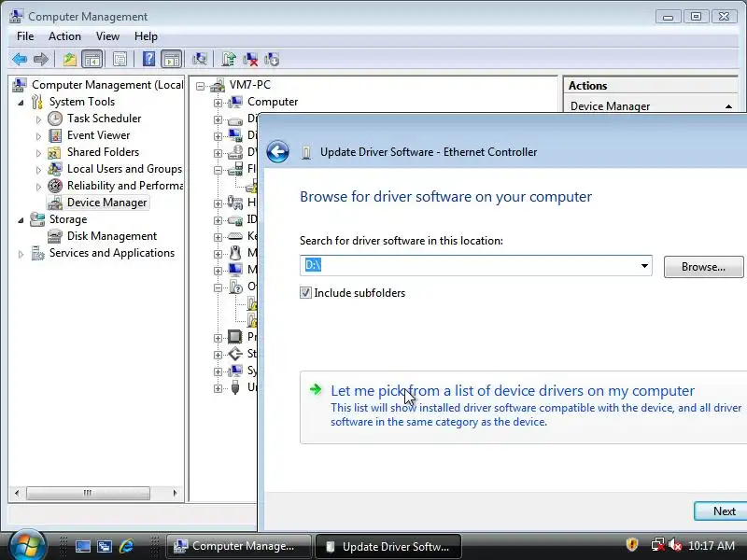The image size is (747, 560).
Task: Expand the Task Scheduler node
Action: coord(38,119)
